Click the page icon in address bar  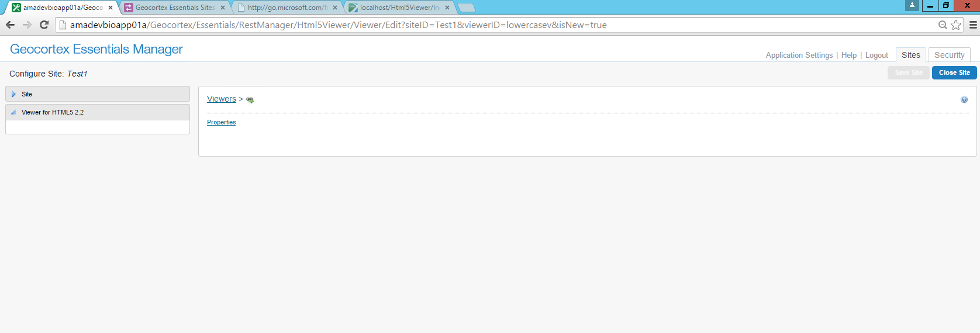(63, 25)
